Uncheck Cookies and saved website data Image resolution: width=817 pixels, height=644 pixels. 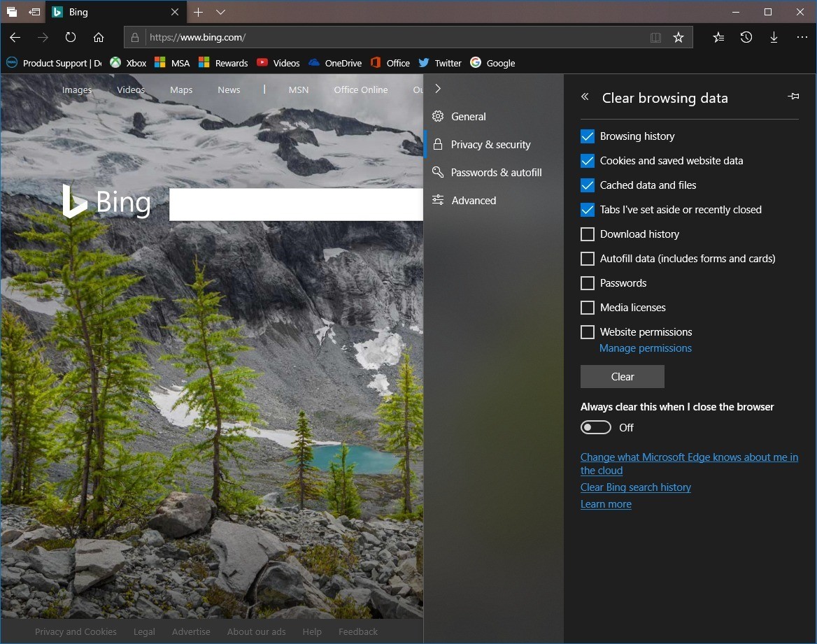pos(588,161)
